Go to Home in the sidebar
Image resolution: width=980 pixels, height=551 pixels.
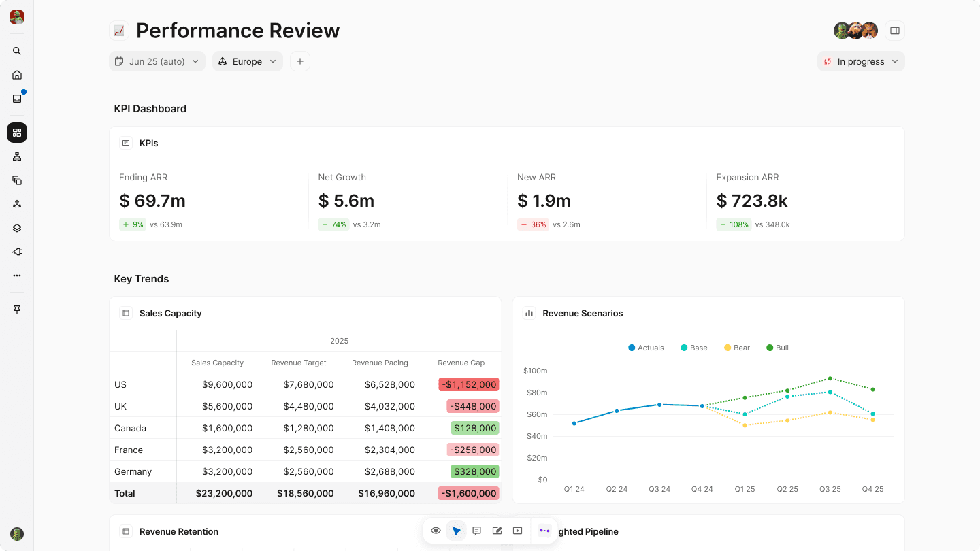click(x=17, y=75)
